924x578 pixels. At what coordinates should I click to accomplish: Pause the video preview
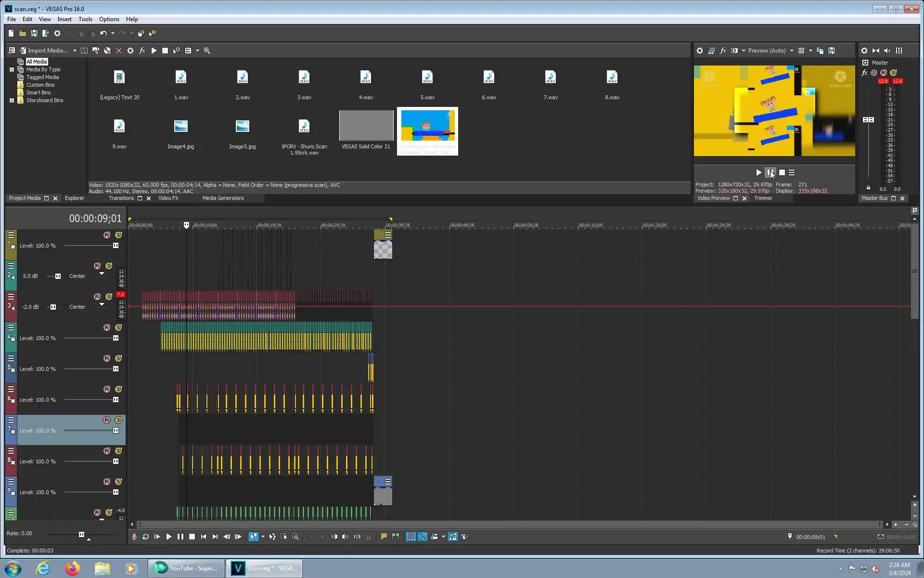click(770, 172)
